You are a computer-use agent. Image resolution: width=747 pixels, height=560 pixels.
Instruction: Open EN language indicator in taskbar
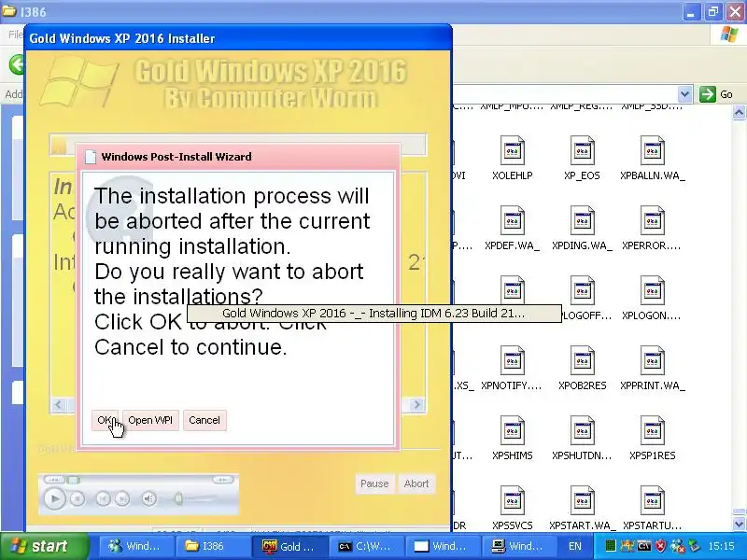click(575, 546)
